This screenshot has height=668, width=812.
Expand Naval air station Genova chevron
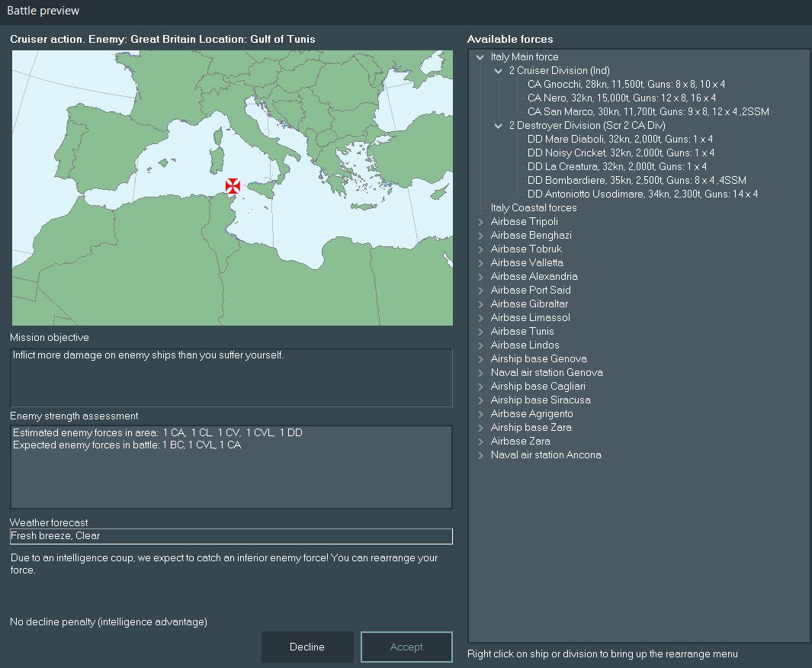click(480, 373)
